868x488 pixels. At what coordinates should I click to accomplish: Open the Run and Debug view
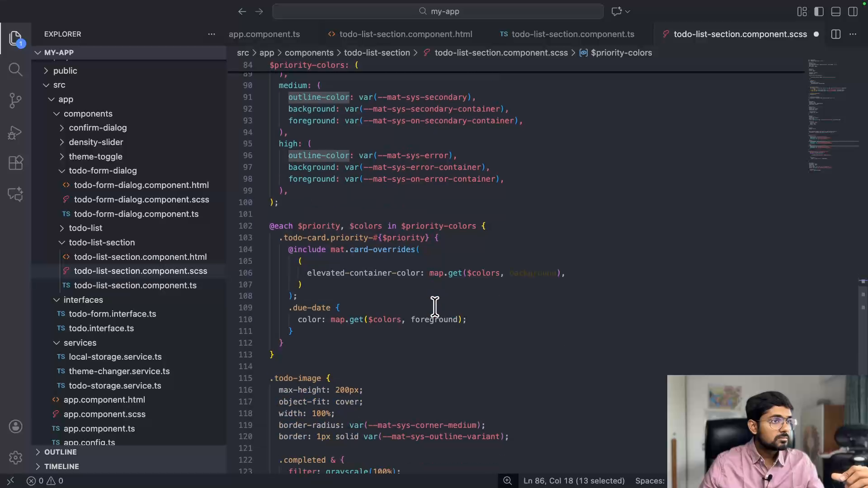(x=15, y=132)
